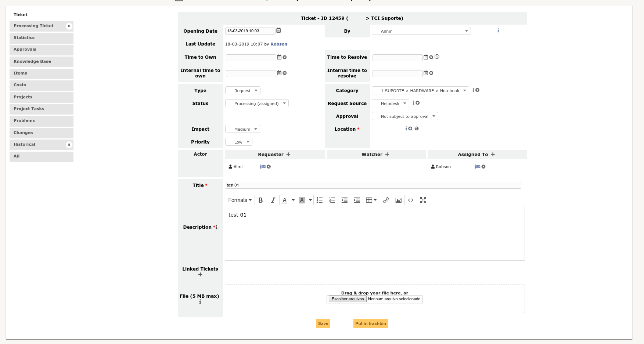Open Robson's profile from Last Update
Screen dimensions: 644x344
(279, 44)
